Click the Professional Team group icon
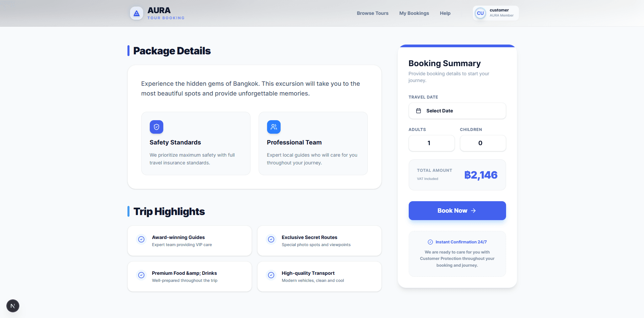The width and height of the screenshot is (644, 318). (274, 127)
